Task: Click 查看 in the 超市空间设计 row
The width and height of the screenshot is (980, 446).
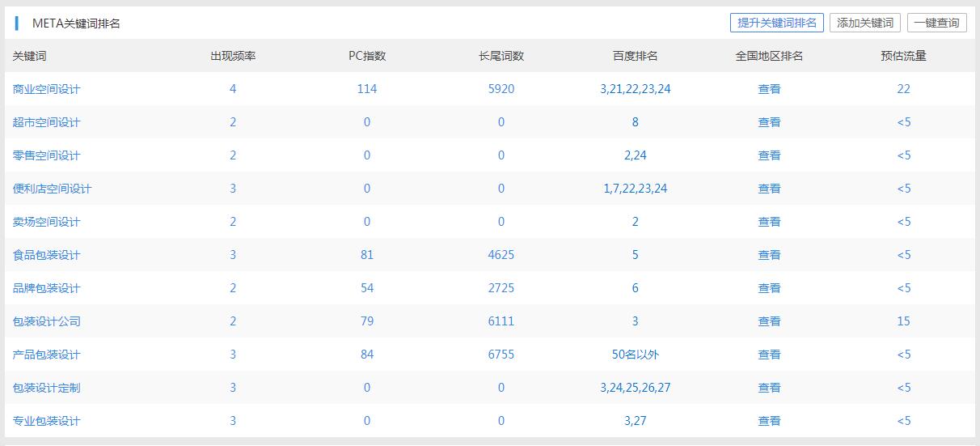Action: [769, 122]
